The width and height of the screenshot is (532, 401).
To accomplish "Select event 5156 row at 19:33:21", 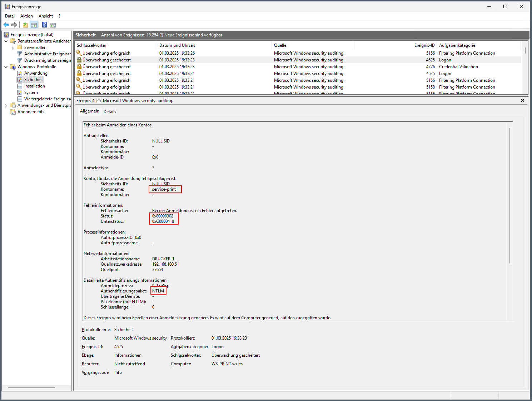I will 298,80.
